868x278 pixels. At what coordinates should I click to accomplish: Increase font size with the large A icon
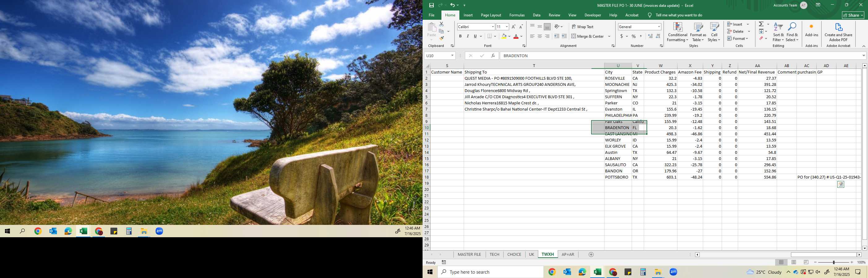513,27
